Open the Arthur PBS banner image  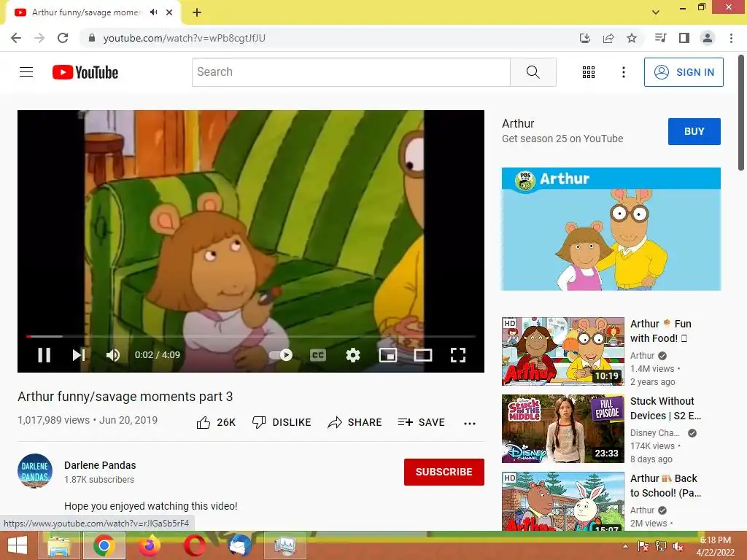pyautogui.click(x=611, y=228)
